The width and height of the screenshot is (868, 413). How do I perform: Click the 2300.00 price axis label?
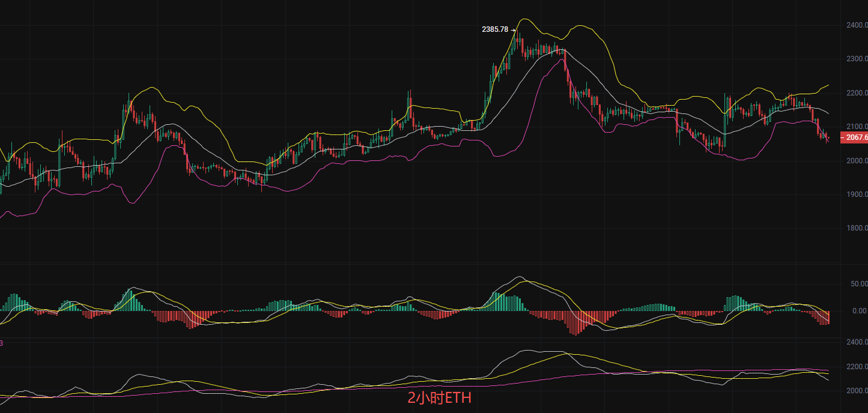pos(856,59)
